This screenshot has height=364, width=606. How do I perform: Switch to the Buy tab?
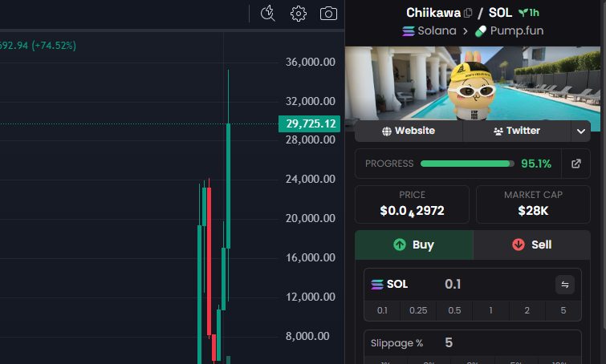(414, 245)
